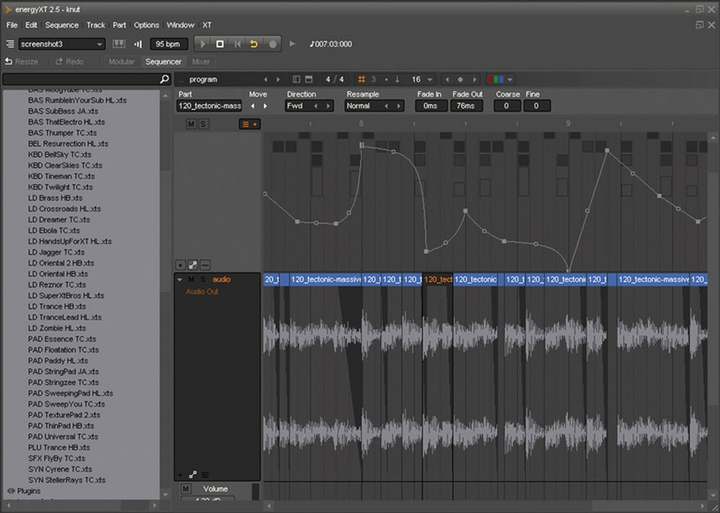Viewport: 720px width, 513px height.
Task: Open the XT menu
Action: pyautogui.click(x=207, y=25)
